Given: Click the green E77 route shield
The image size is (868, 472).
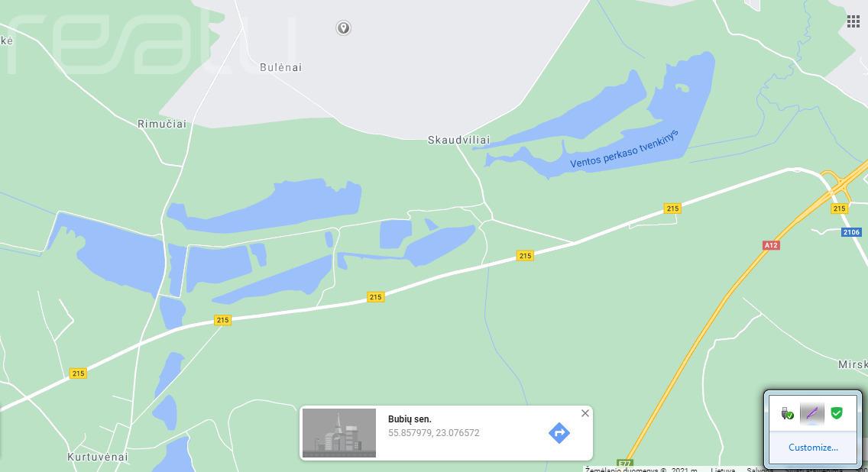Looking at the screenshot, I should pyautogui.click(x=624, y=463).
